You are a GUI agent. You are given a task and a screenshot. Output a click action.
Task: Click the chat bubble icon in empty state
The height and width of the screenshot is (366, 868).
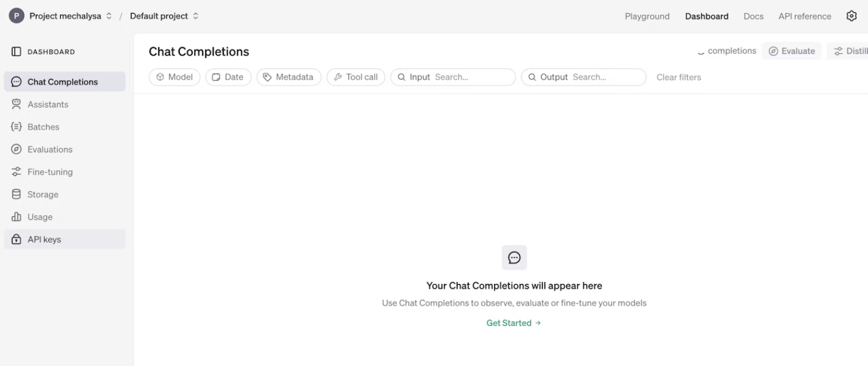point(514,257)
